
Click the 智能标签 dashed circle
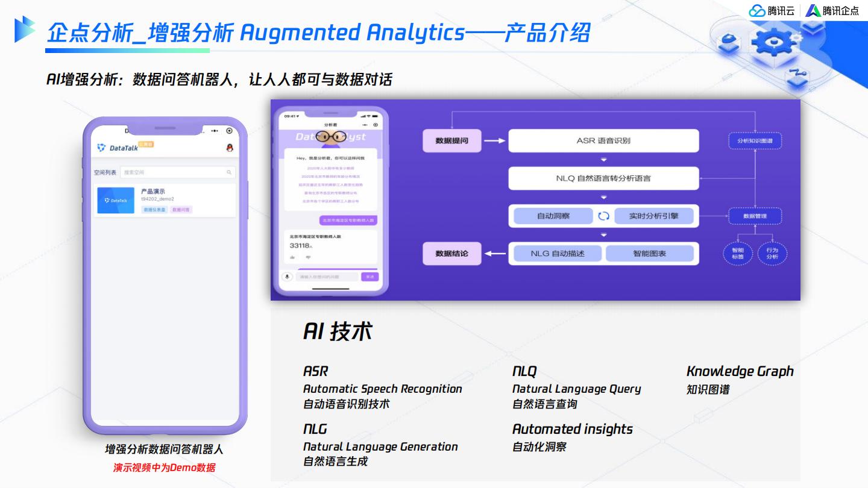tap(738, 253)
